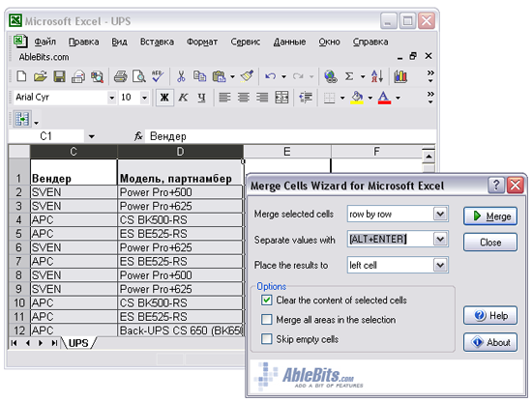Click Merge and Center toolbar icon
The width and height of the screenshot is (532, 402).
pos(281,98)
